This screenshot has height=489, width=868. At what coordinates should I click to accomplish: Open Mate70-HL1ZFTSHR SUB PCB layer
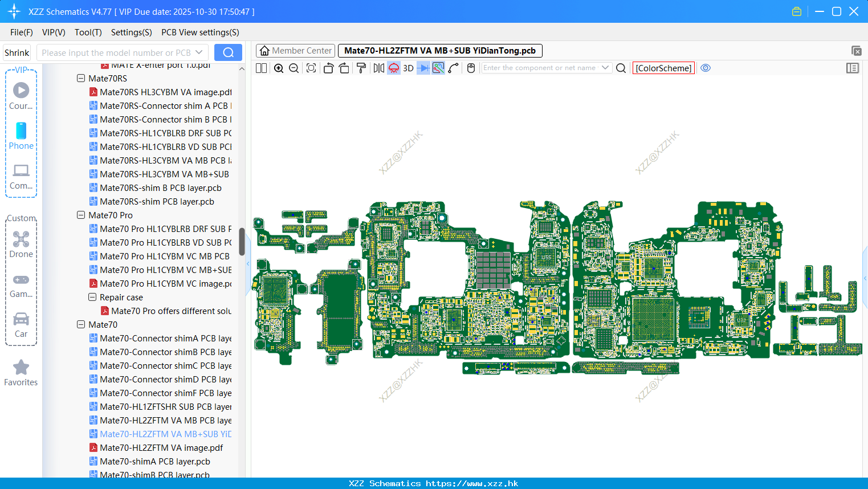coord(161,407)
